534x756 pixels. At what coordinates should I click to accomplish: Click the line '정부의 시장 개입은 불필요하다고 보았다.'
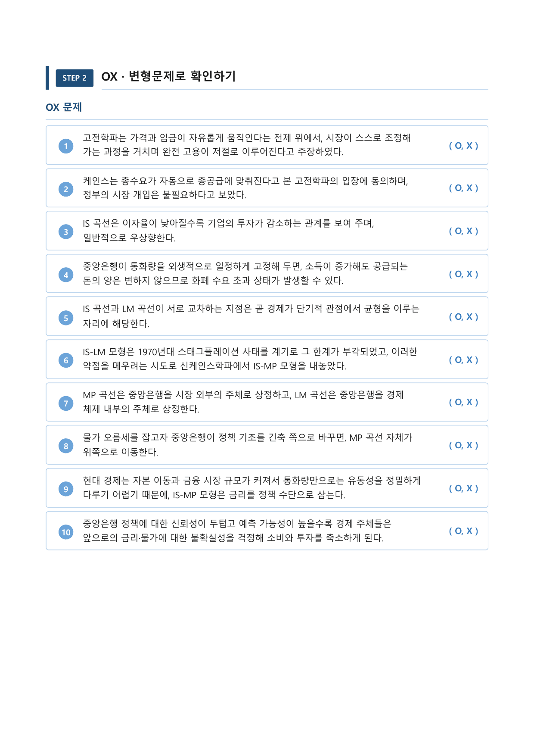point(165,195)
